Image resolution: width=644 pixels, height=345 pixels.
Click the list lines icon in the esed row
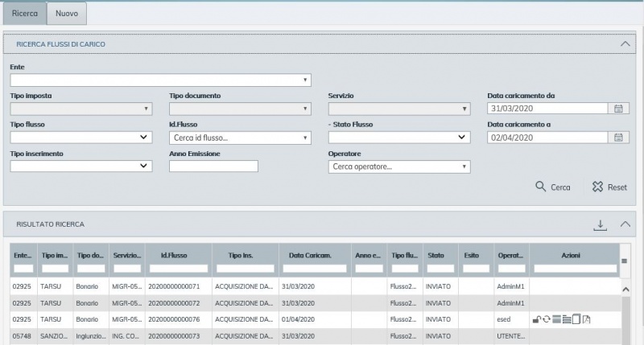556,319
